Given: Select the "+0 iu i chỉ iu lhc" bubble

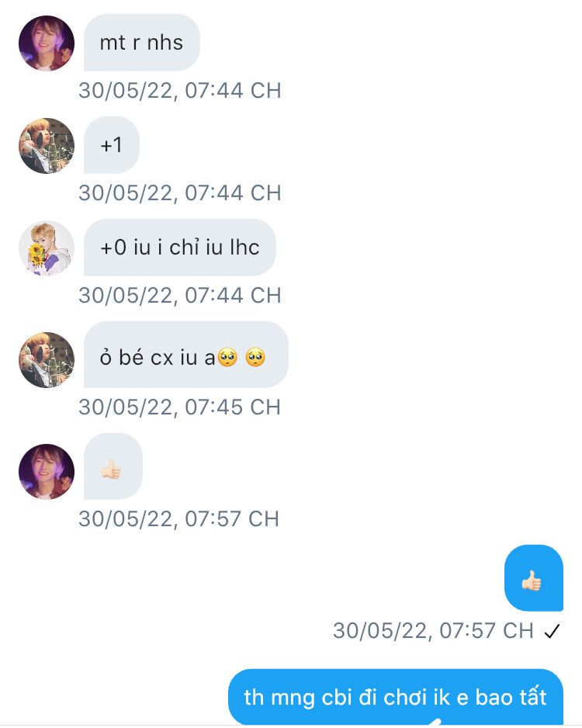Looking at the screenshot, I should [x=180, y=248].
